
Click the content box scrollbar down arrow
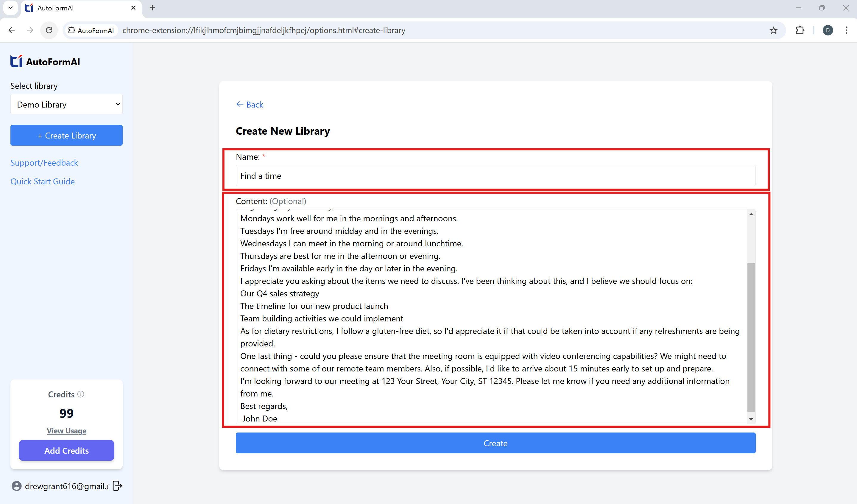tap(751, 419)
